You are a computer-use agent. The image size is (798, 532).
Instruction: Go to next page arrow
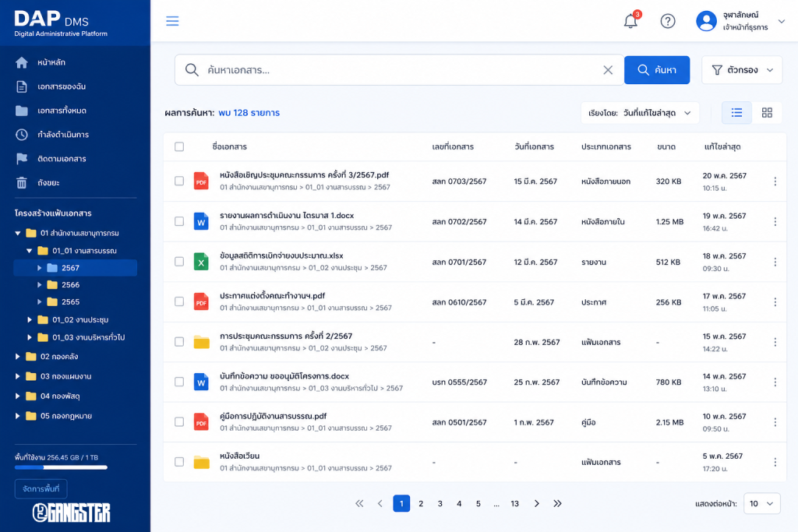536,503
